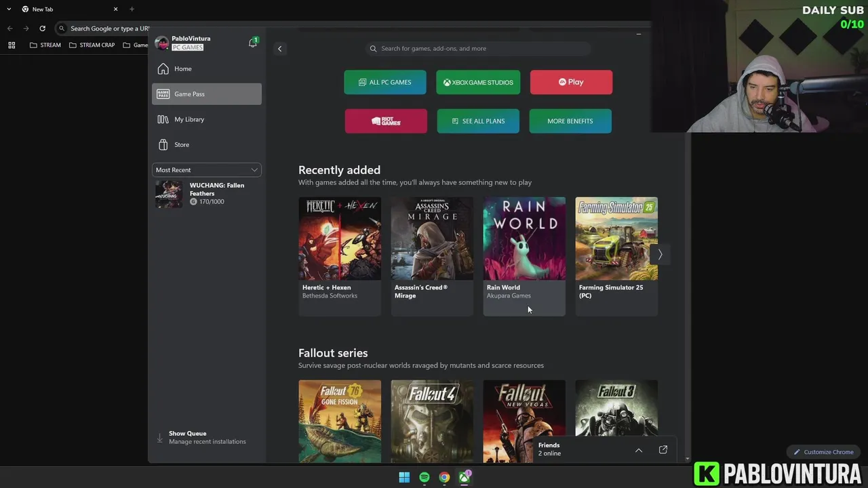
Task: Open STREAM bookmark folder
Action: click(45, 45)
